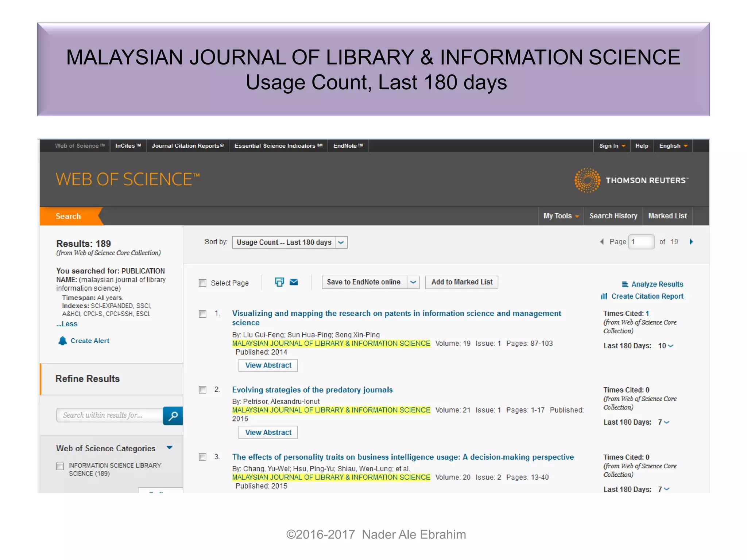
Task: Click the Thomson Reuters logo
Action: point(631,180)
